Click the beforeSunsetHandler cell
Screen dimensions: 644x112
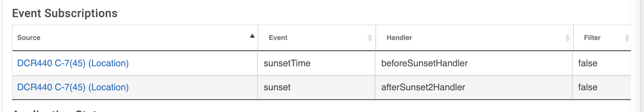tap(474, 63)
